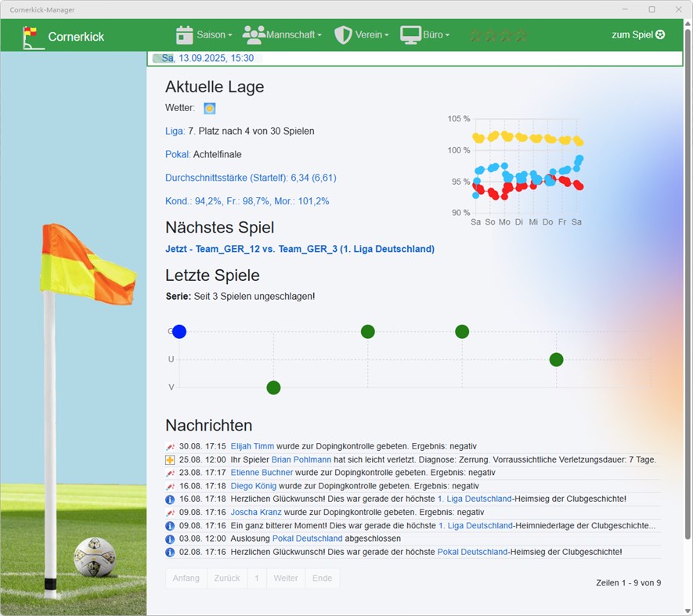Click the Büro monitor icon

409,34
